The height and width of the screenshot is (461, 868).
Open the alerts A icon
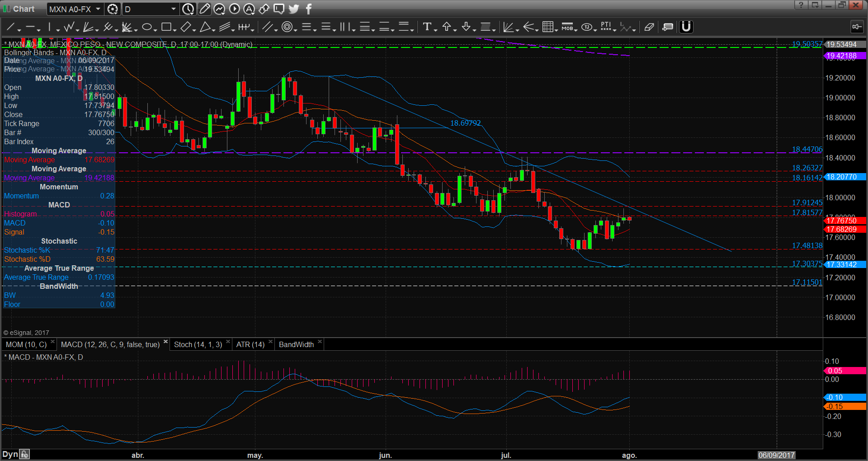pyautogui.click(x=249, y=9)
